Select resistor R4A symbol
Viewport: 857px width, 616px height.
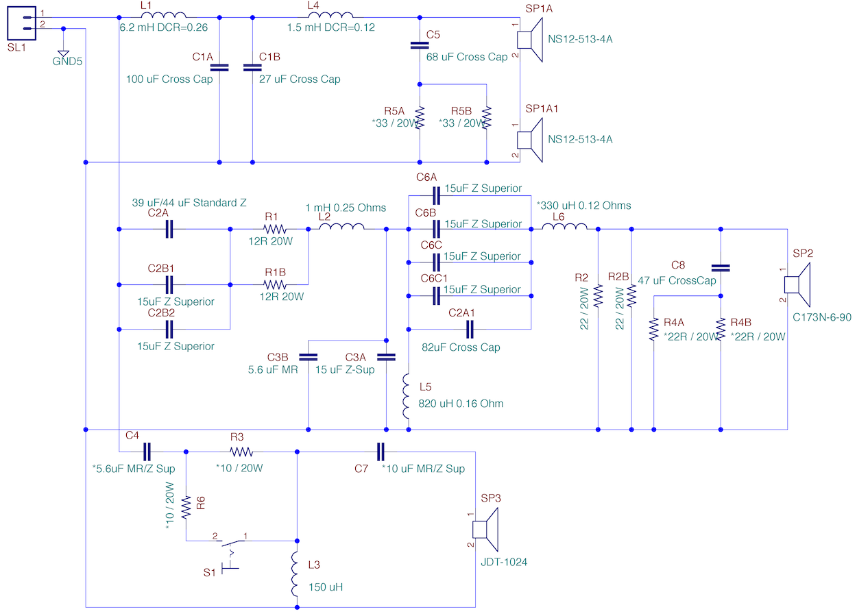click(x=654, y=329)
